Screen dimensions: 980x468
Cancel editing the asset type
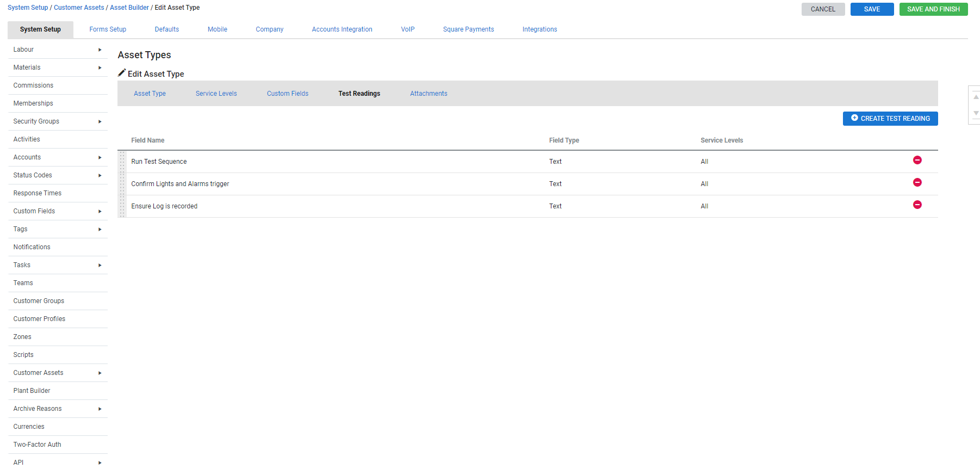pos(822,9)
